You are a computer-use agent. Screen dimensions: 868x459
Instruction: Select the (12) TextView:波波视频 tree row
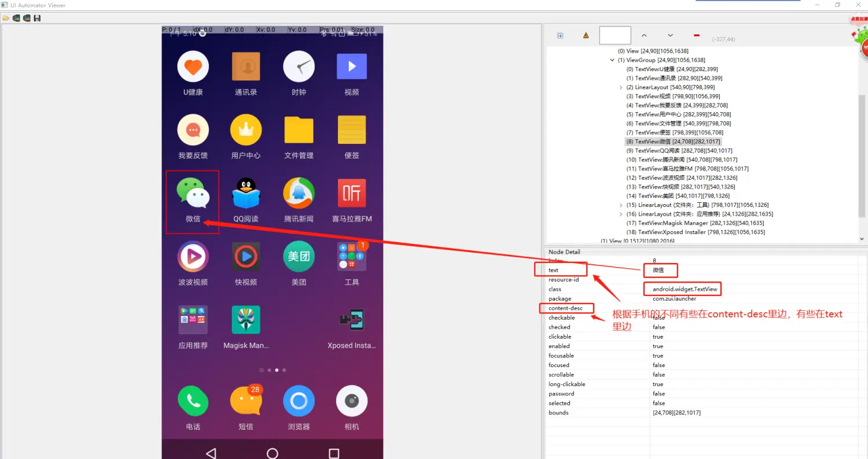[682, 178]
